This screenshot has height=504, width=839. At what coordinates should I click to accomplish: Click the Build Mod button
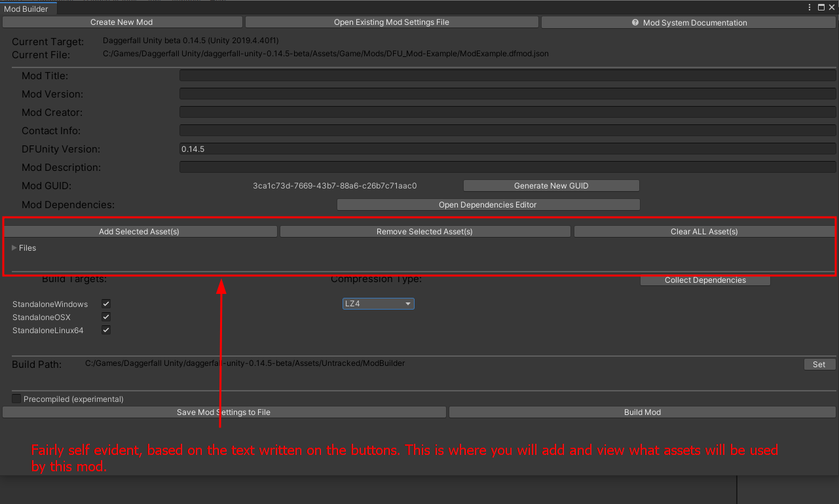[643, 412]
